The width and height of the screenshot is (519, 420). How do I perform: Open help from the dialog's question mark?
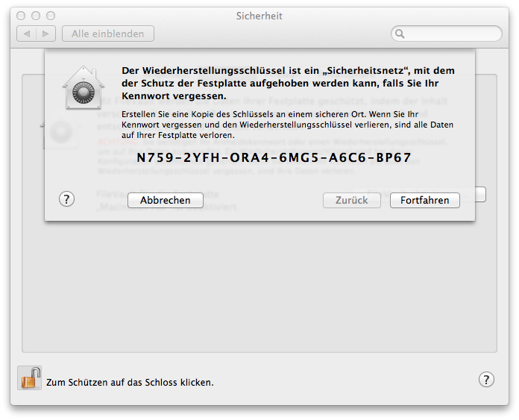point(66,199)
